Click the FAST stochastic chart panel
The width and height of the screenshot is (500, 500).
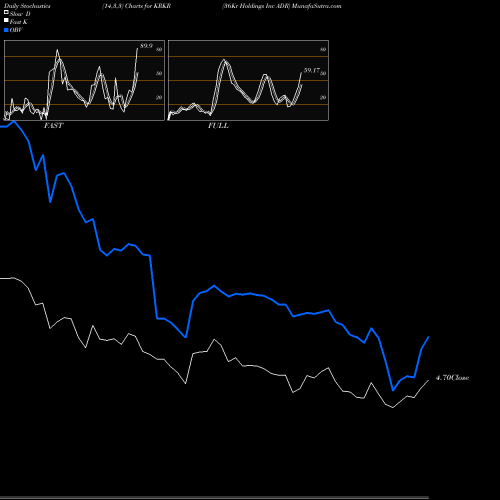tap(84, 80)
